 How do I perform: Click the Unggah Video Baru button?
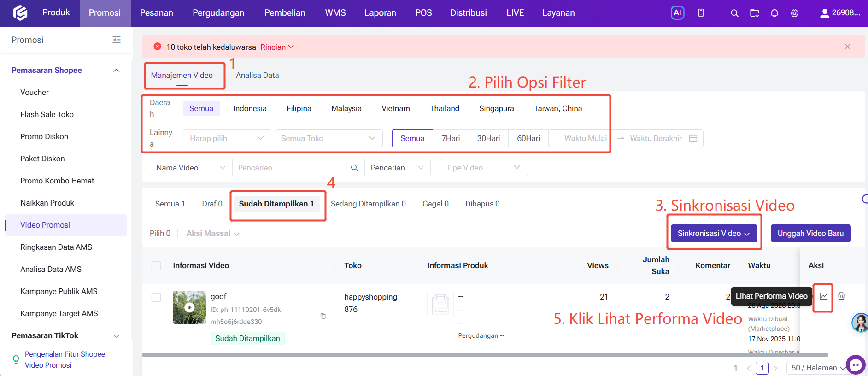(x=810, y=233)
